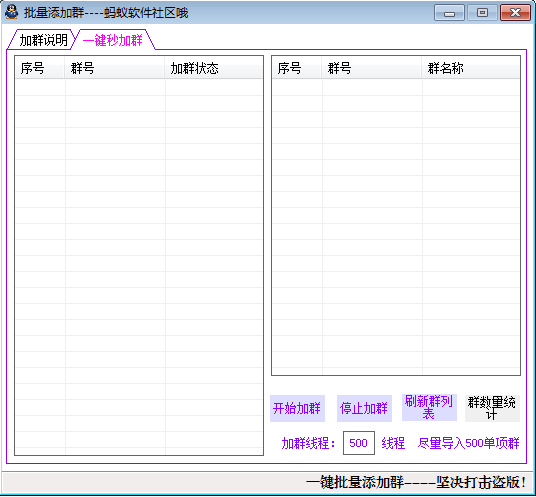The width and height of the screenshot is (536, 497).
Task: Close the 批量添加群 window
Action: click(x=515, y=13)
